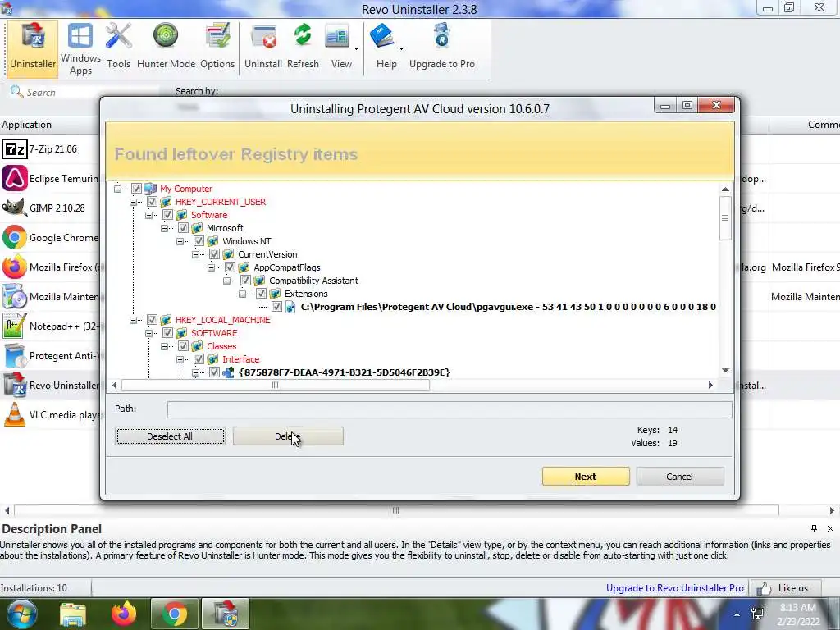Uncheck the pgavgui.exe value checkbox

(x=276, y=307)
